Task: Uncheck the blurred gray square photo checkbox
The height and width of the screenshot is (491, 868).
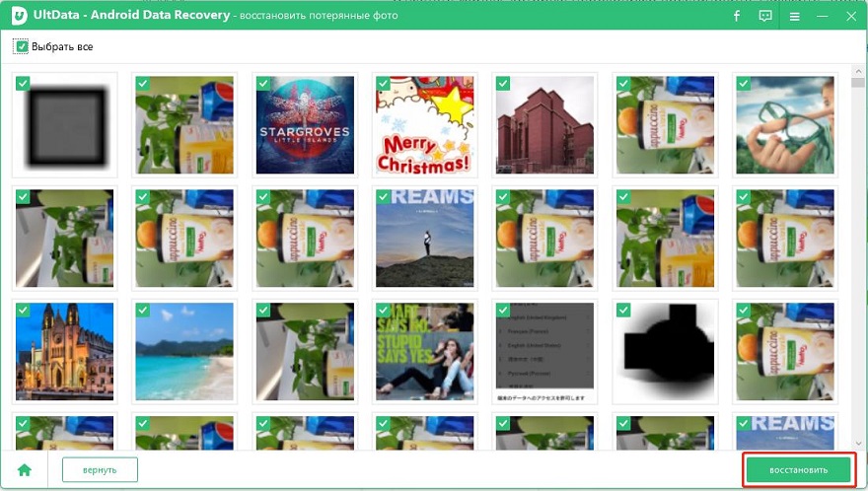Action: [x=23, y=83]
